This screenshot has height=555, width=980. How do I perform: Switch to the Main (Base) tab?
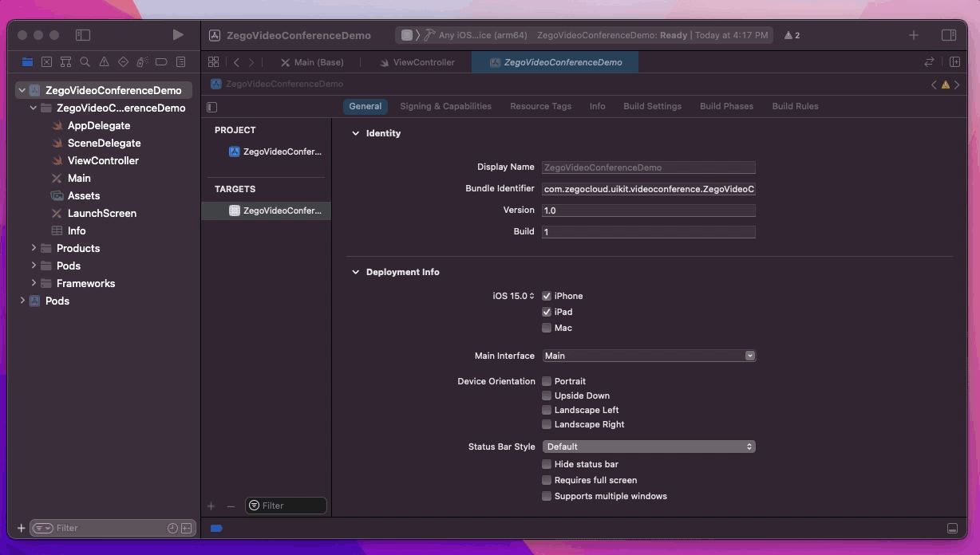pos(312,62)
